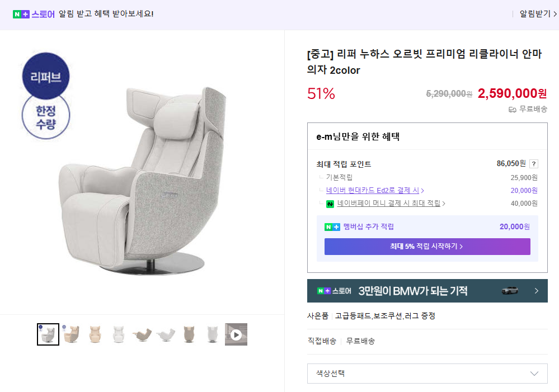The width and height of the screenshot is (559, 392).
Task: Click the N+ membership badge next to 멤버십 추가 적립
Action: pos(332,227)
